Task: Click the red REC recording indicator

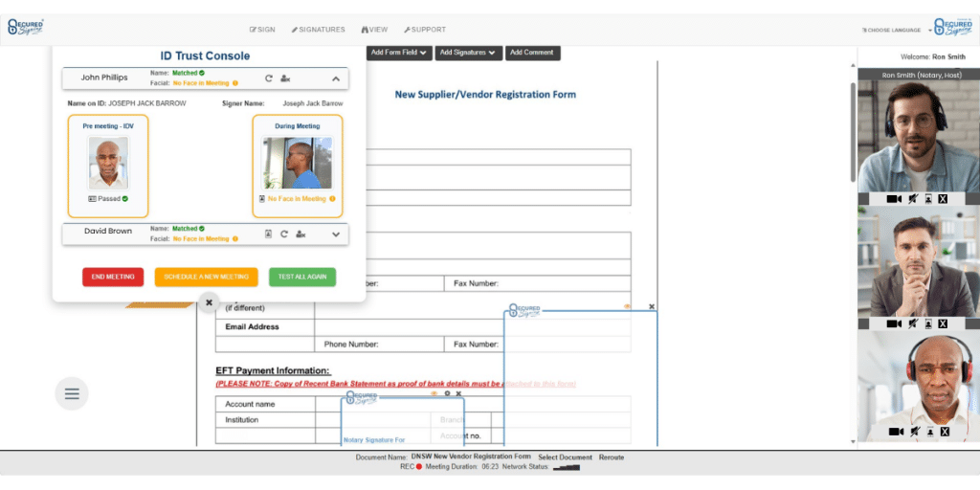Action: pos(419,467)
